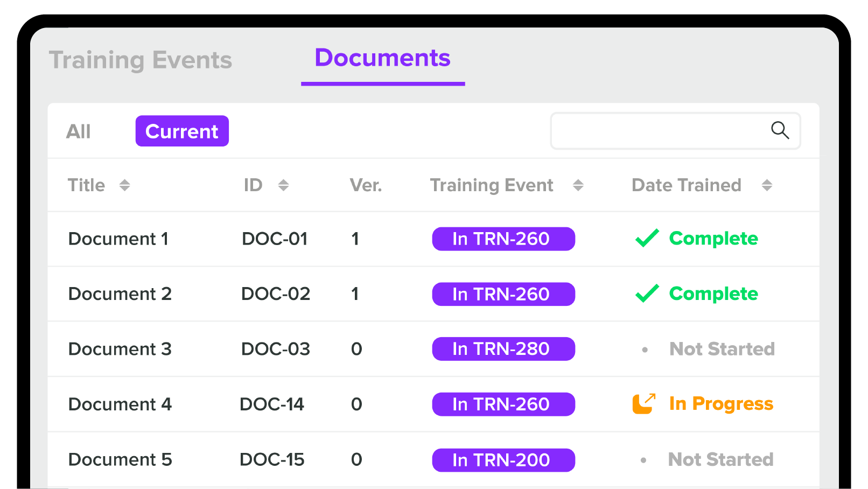Sort by Training Event using sort arrows
This screenshot has height=489, width=868.
point(578,185)
